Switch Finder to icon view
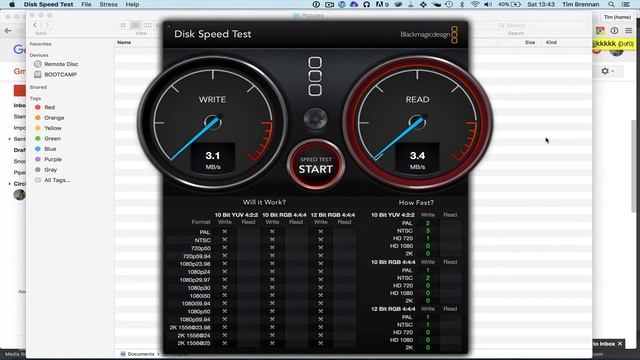The image size is (640, 360). (x=123, y=25)
